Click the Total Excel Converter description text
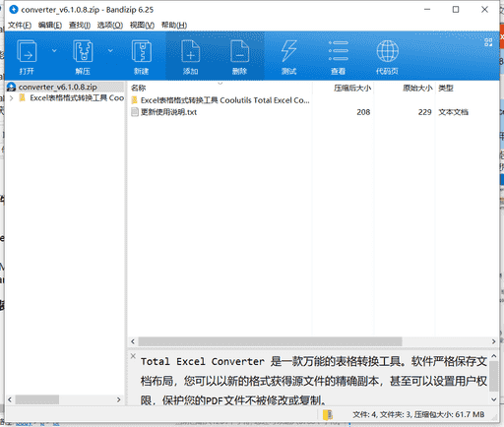Screen dimensions: 504x427 coord(314,381)
